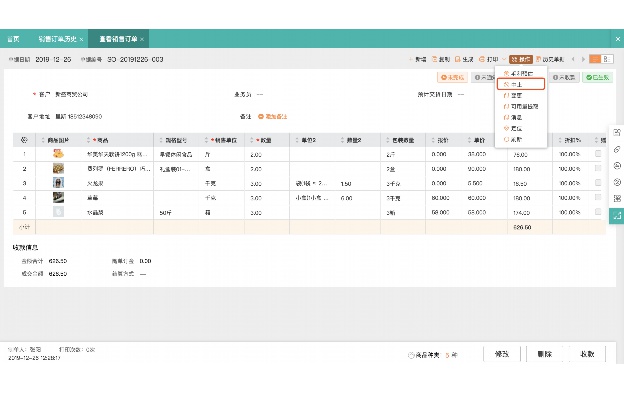Switch to the white detail view toggle
This screenshot has height=393, width=624.
(x=607, y=59)
